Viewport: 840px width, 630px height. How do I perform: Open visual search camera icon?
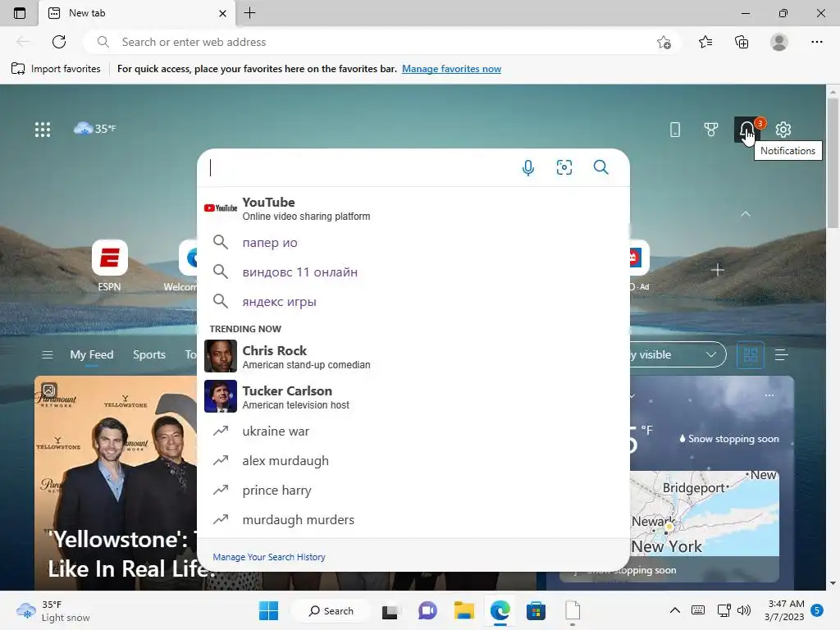click(x=564, y=167)
